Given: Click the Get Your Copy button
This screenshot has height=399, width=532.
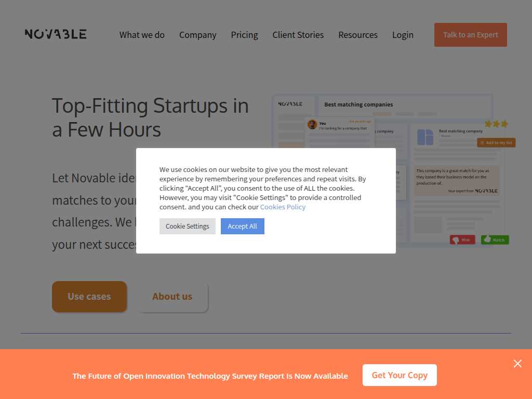Looking at the screenshot, I should 400,375.
